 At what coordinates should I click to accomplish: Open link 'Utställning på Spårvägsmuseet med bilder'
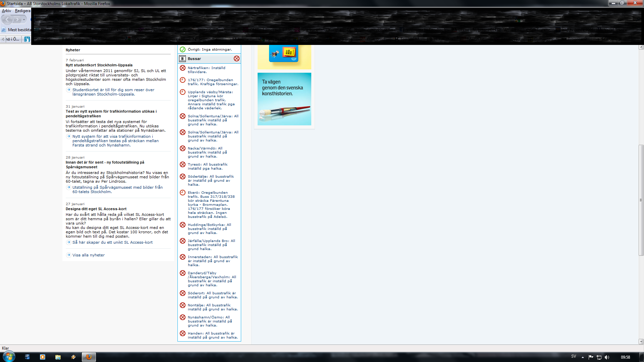click(117, 190)
